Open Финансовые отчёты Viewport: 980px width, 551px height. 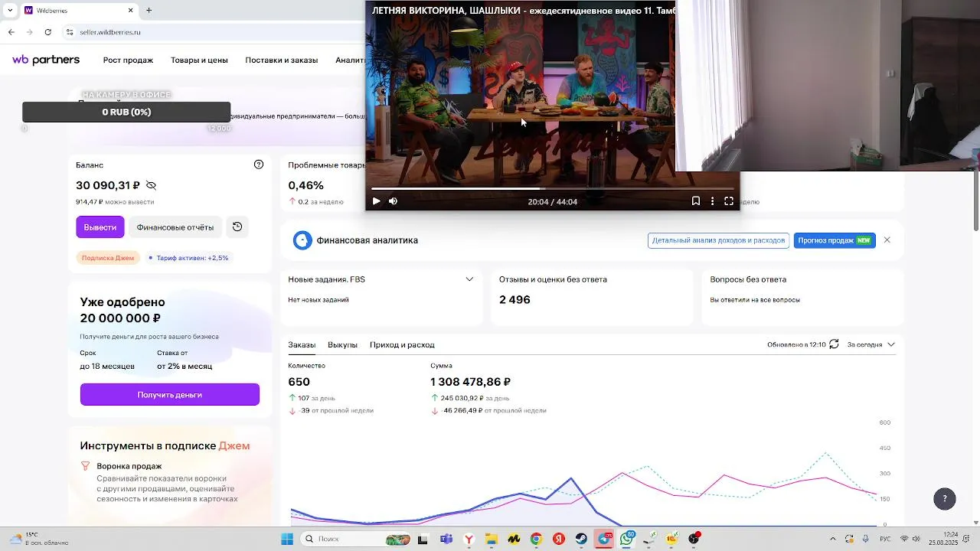coord(175,227)
